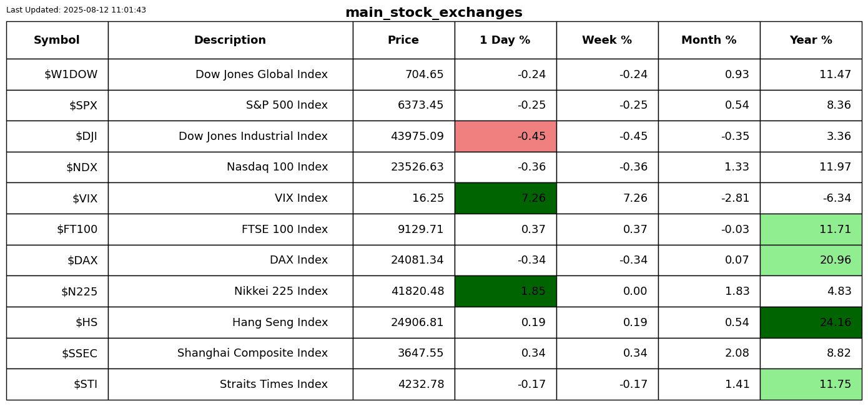Click the light green 20.96 DAX cell
Viewport: 868px width, 406px height.
[x=811, y=260]
